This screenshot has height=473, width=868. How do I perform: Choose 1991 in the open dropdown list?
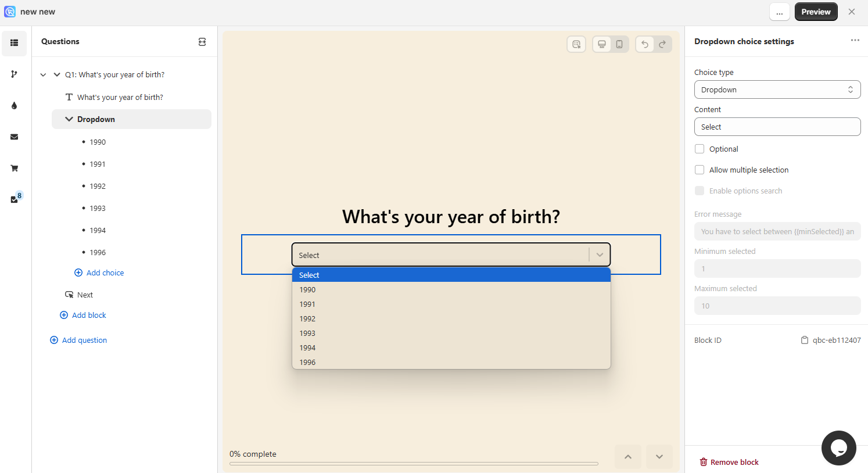[451, 304]
